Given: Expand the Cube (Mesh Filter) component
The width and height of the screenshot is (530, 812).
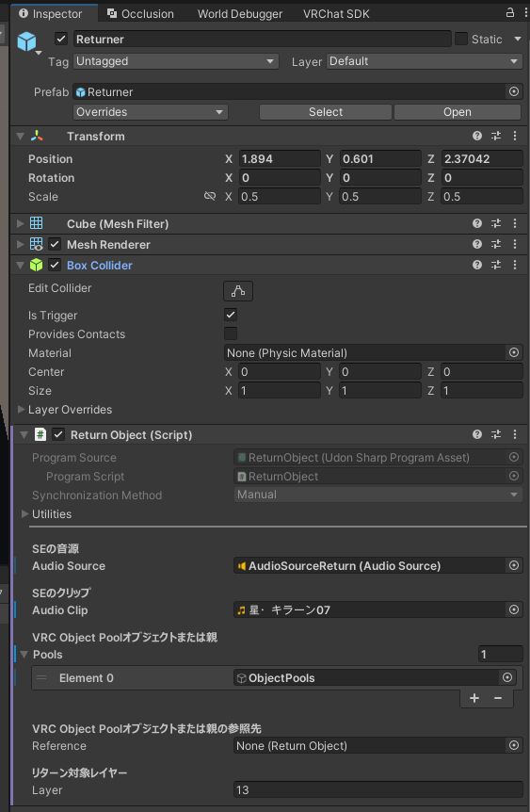Looking at the screenshot, I should tap(20, 223).
